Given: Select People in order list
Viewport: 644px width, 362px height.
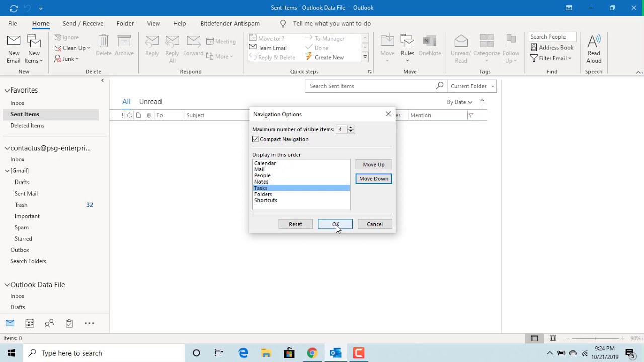Looking at the screenshot, I should point(301,175).
